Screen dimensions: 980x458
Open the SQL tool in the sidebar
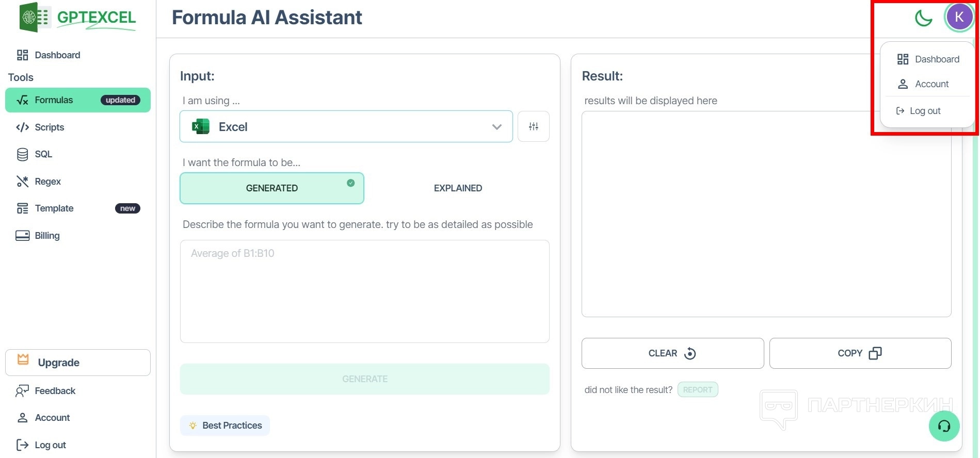43,154
